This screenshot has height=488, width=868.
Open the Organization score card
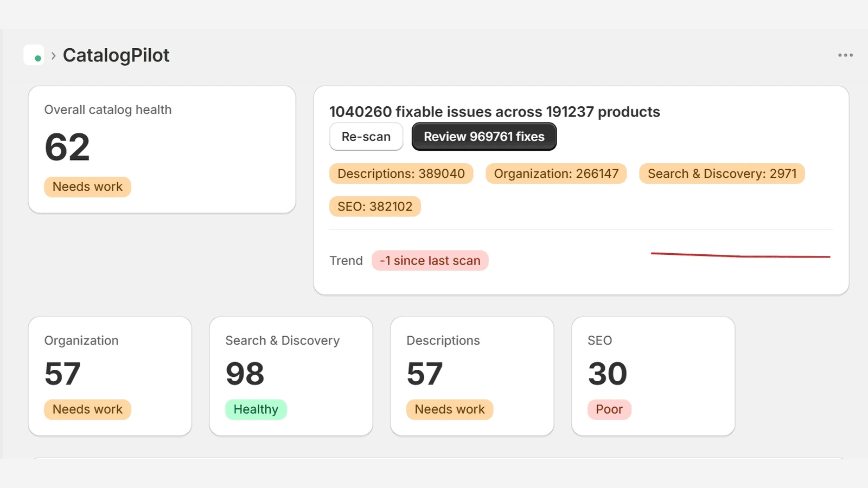[110, 376]
